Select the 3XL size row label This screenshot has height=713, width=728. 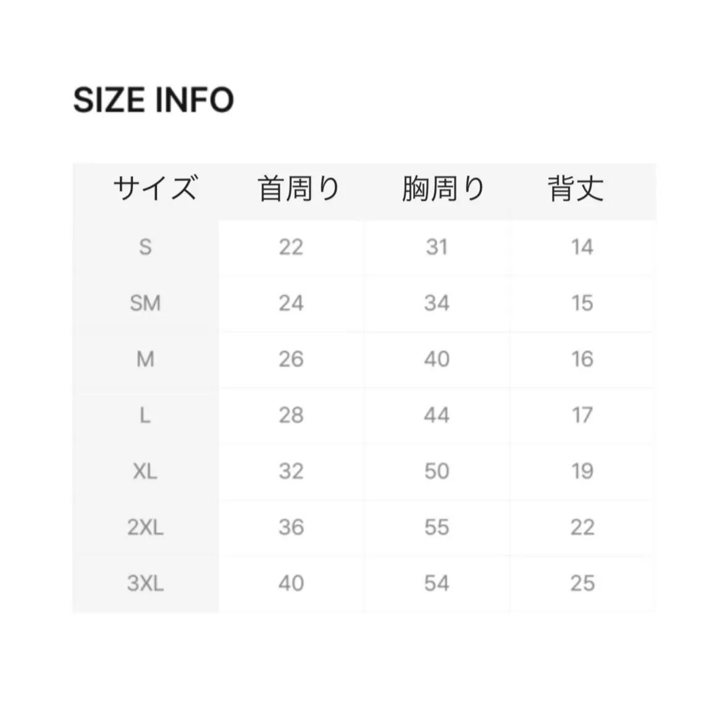[x=145, y=583]
